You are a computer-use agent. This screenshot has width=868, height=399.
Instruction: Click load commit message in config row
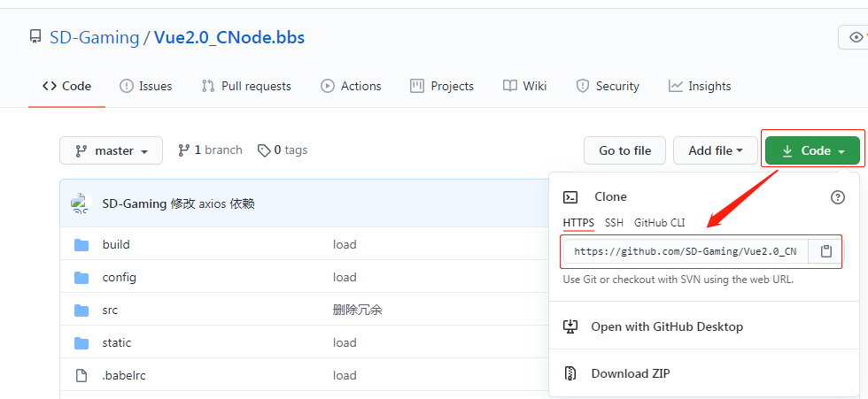(x=345, y=277)
